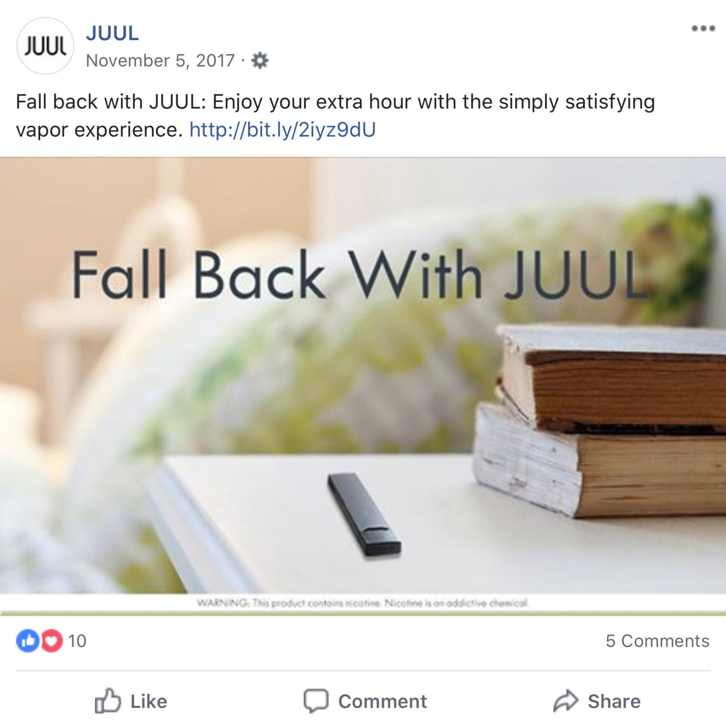Click the November 5, 2017 timestamp

[160, 61]
